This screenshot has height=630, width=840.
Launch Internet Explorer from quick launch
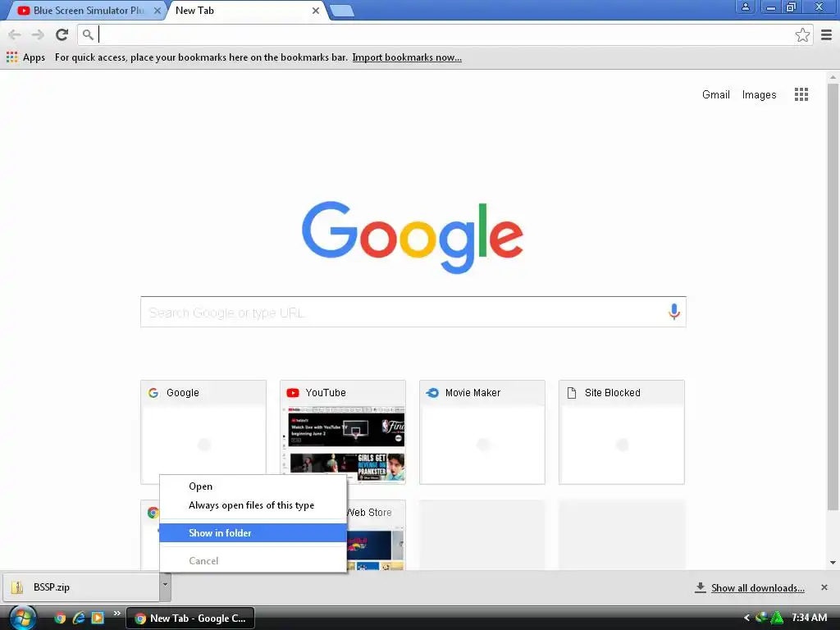[79, 619]
